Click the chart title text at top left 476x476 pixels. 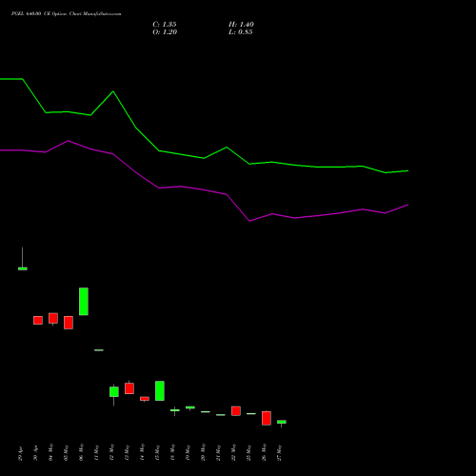(66, 14)
